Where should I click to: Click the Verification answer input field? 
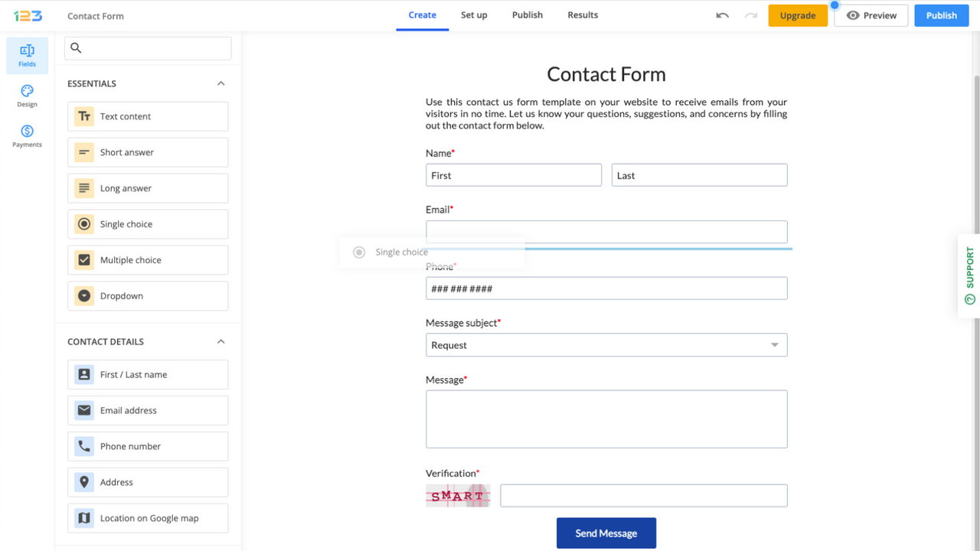(x=643, y=495)
